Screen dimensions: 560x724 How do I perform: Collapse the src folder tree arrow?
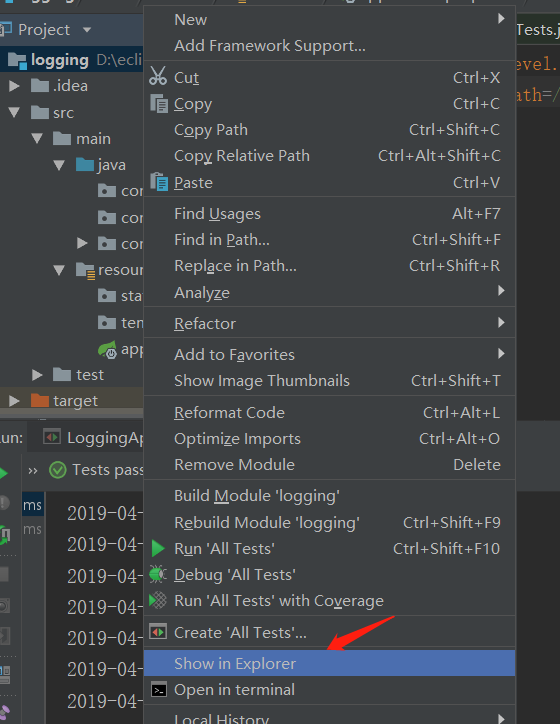point(14,112)
